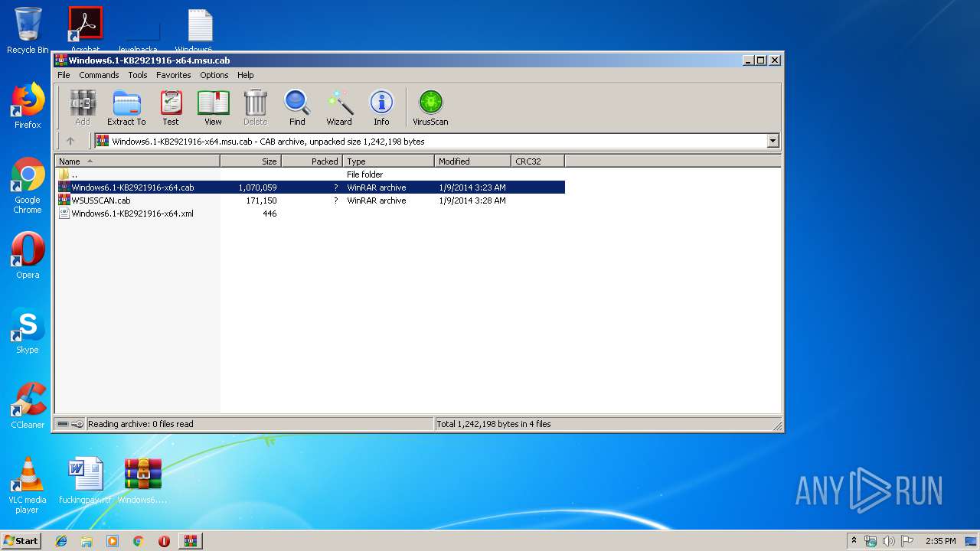Image resolution: width=980 pixels, height=551 pixels.
Task: Click the Delete trash icon
Action: point(255,107)
